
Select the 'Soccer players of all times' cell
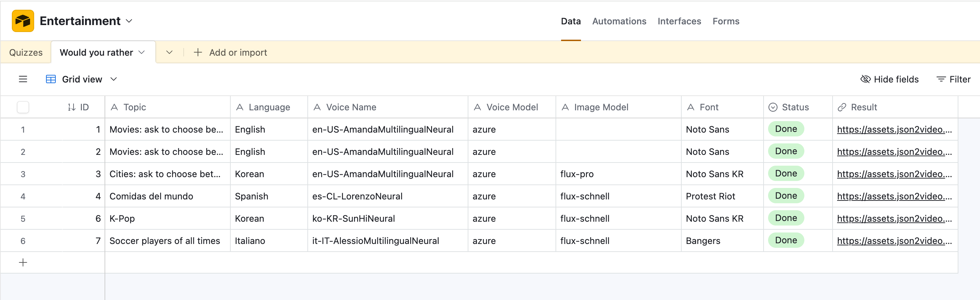coord(167,241)
